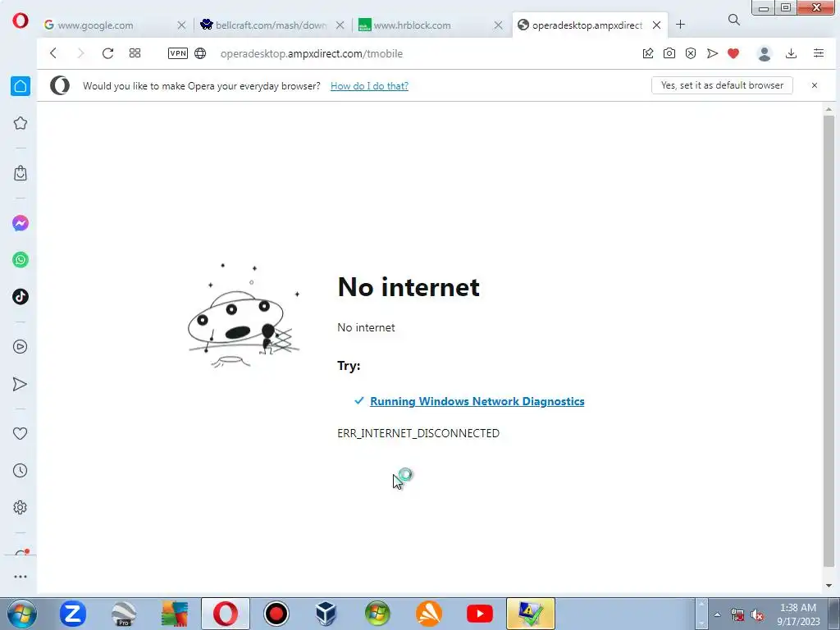Click the address bar URL field

pyautogui.click(x=311, y=53)
